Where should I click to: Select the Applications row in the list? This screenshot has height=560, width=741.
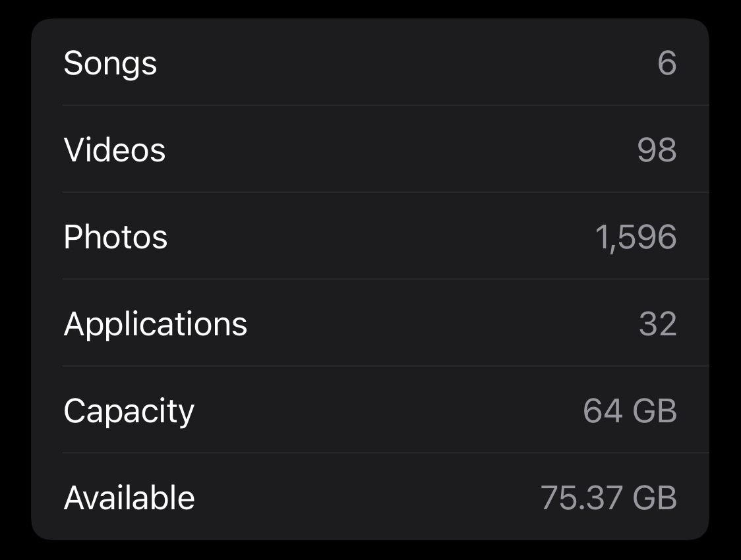pyautogui.click(x=369, y=324)
